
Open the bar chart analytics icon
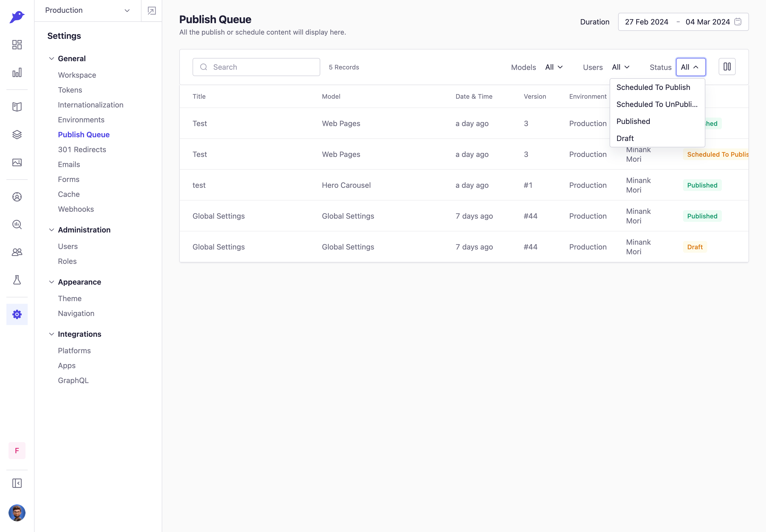(17, 72)
